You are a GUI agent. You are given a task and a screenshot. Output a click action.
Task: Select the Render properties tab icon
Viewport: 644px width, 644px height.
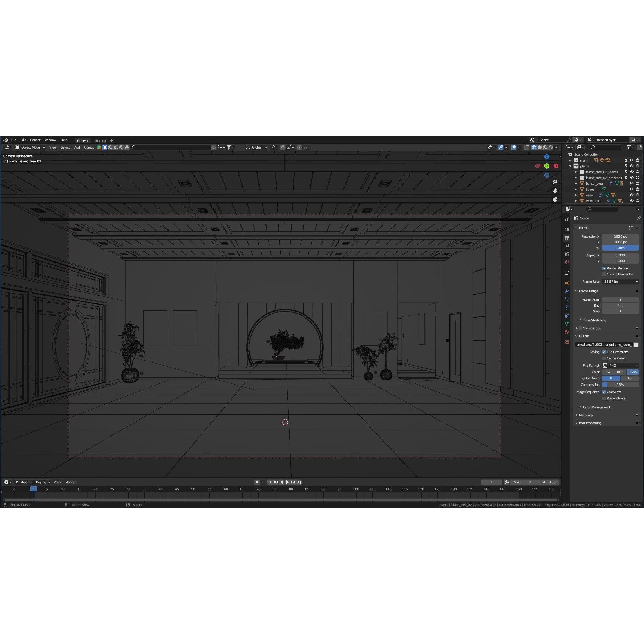[566, 230]
